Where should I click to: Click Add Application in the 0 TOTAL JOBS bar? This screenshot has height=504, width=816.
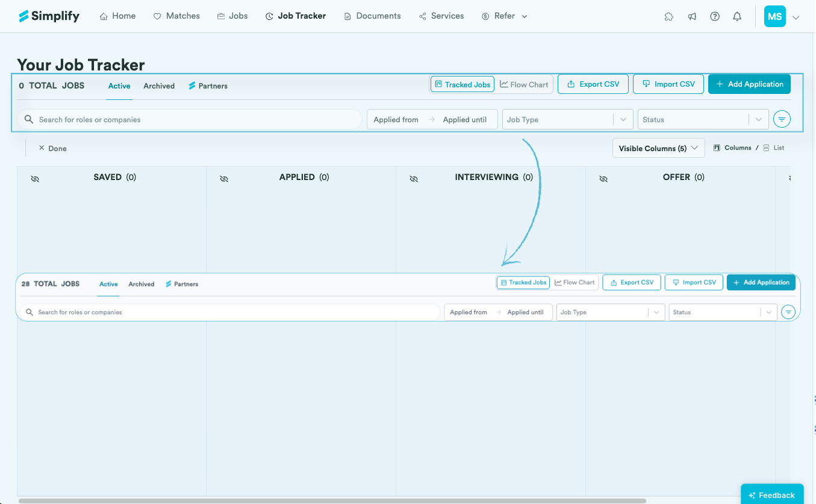click(749, 84)
